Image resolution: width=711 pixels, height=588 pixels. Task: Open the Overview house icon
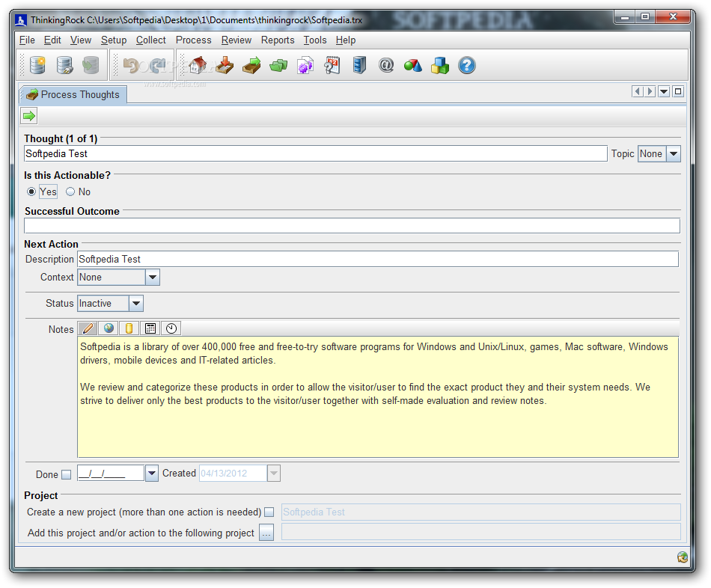(198, 65)
